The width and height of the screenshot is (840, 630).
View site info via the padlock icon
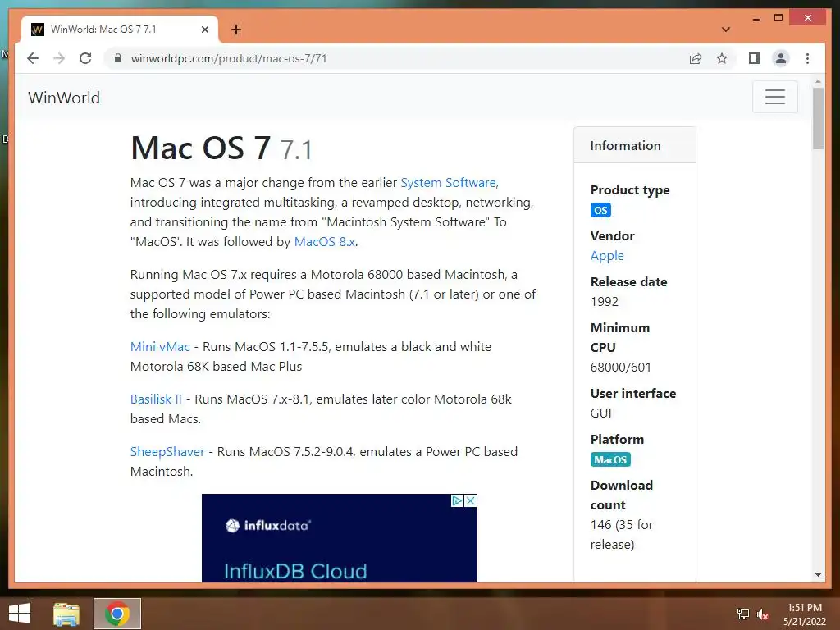pos(118,58)
